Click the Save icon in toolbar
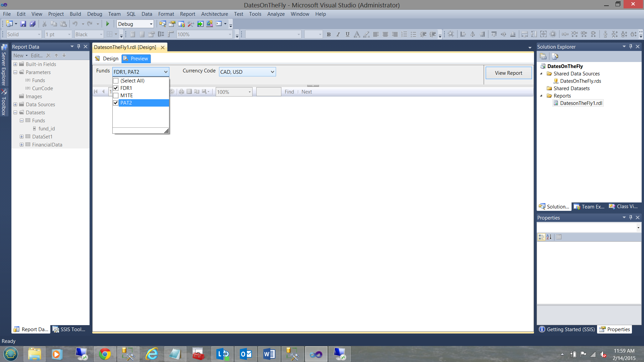 click(23, 24)
